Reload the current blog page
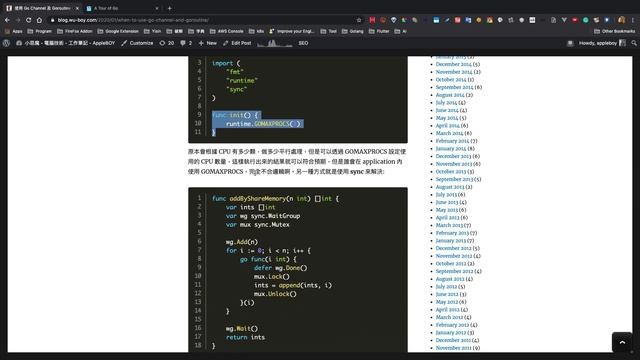640x360 pixels. pyautogui.click(x=28, y=20)
